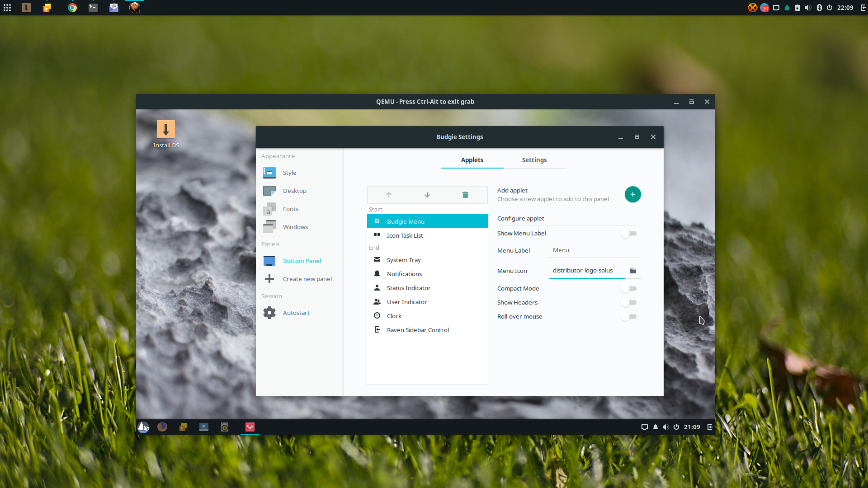This screenshot has height=488, width=868.
Task: Open Desktop settings in sidebar
Action: [299, 191]
